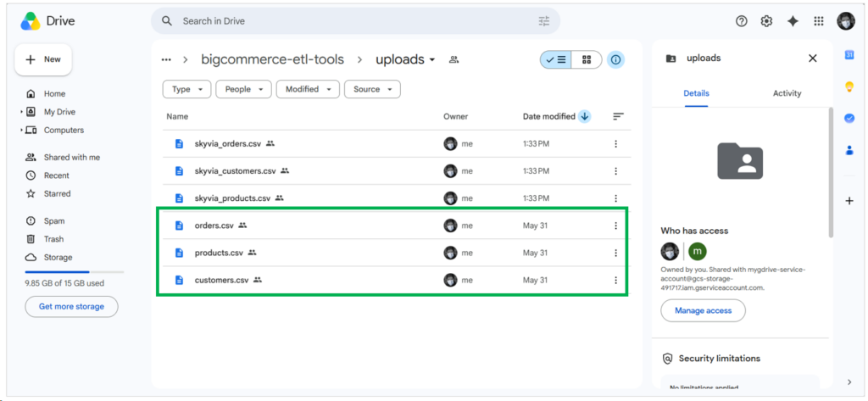Open Contacts side panel icon
The width and height of the screenshot is (868, 401).
[x=849, y=150]
